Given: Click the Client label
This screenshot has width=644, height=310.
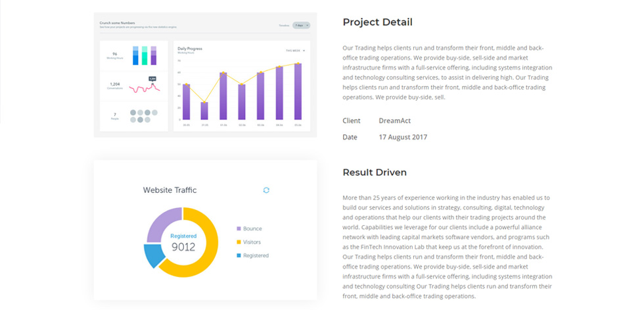Looking at the screenshot, I should click(352, 121).
